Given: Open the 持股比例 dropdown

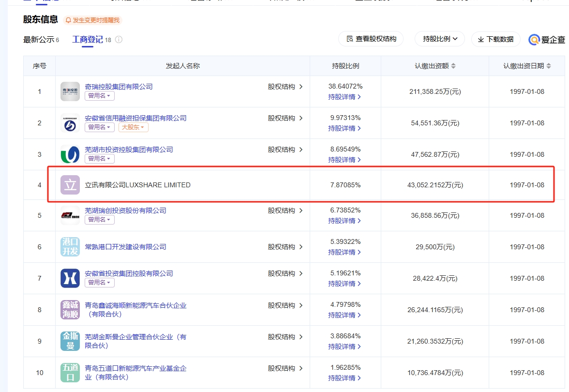Looking at the screenshot, I should pyautogui.click(x=440, y=39).
